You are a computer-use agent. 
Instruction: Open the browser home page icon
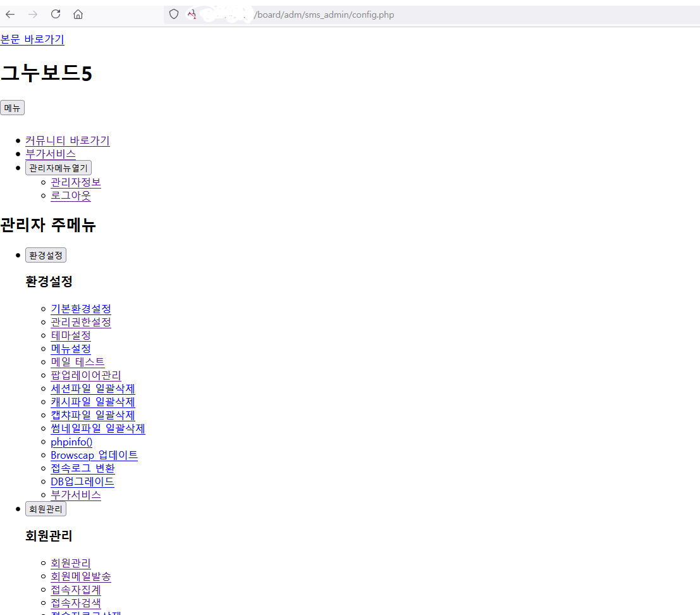(78, 15)
